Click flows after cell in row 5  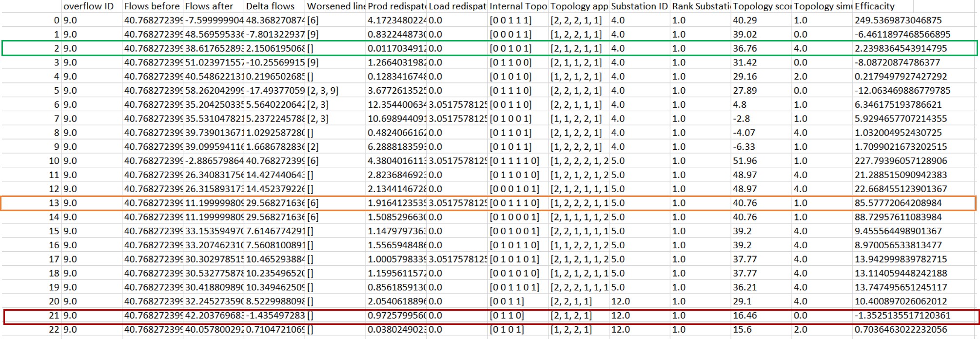click(214, 91)
